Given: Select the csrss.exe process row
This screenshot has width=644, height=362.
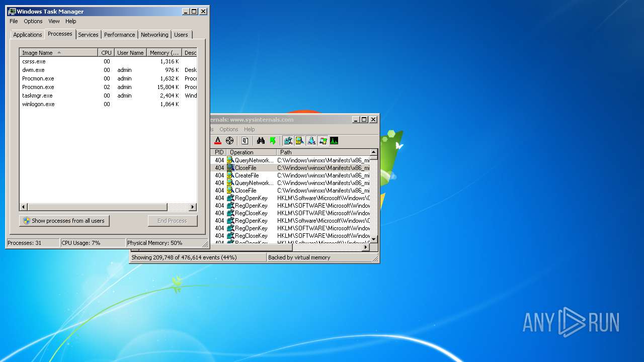Looking at the screenshot, I should click(108, 61).
